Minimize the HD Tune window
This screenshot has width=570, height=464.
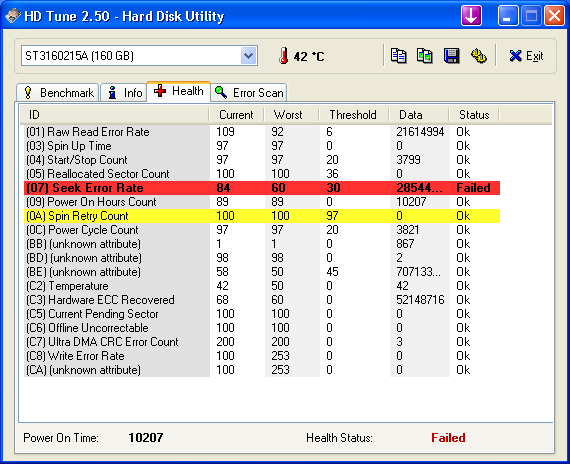click(x=508, y=16)
